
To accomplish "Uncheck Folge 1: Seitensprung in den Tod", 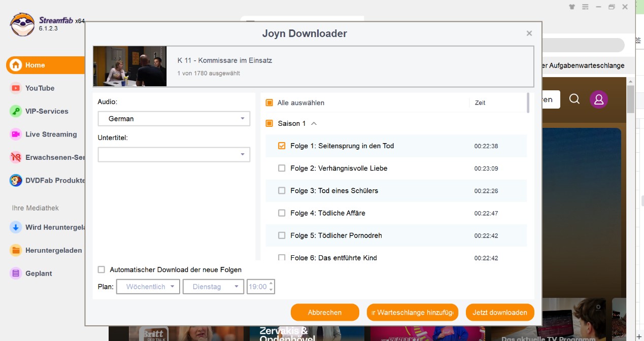I will tap(282, 146).
